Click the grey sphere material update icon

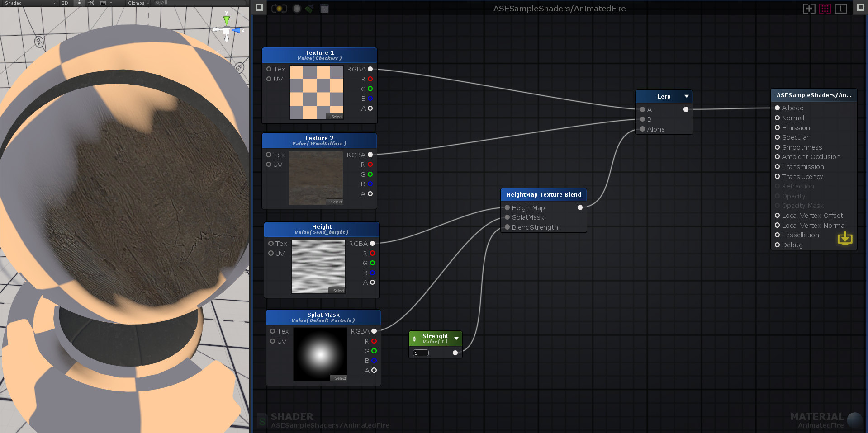297,8
